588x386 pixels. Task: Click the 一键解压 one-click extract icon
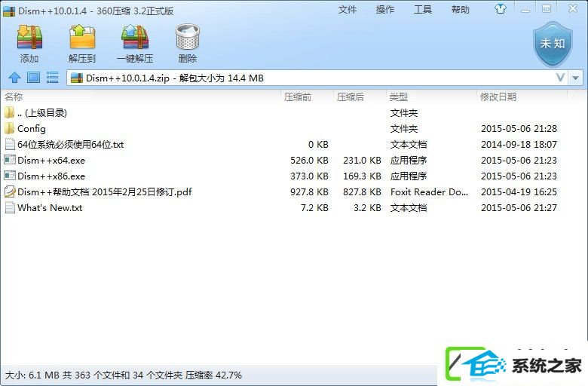135,38
